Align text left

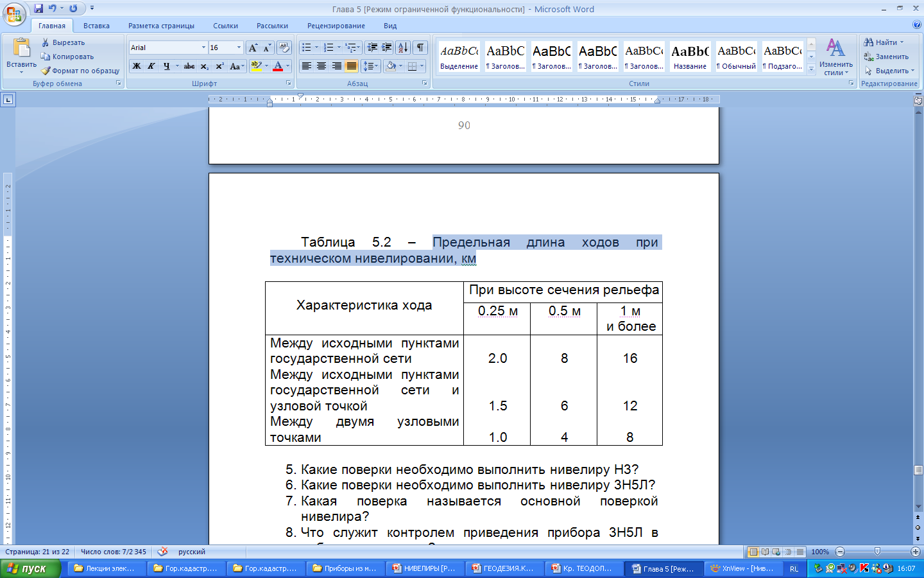click(307, 66)
